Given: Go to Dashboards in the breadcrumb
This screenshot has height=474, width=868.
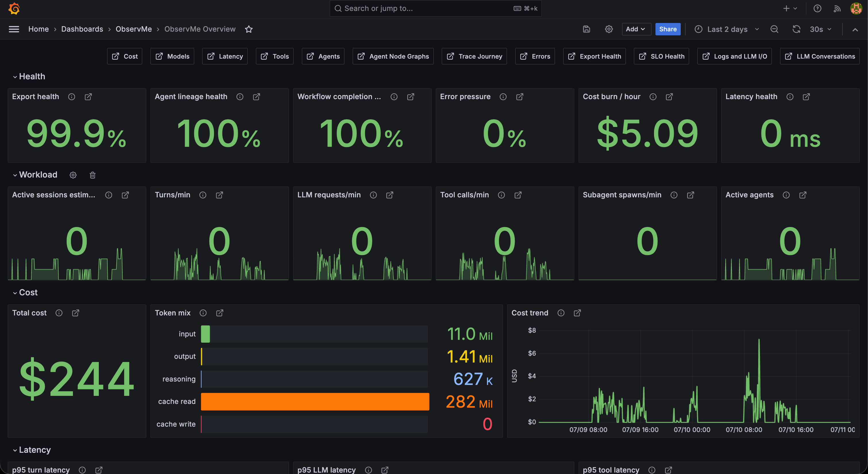Looking at the screenshot, I should 82,29.
